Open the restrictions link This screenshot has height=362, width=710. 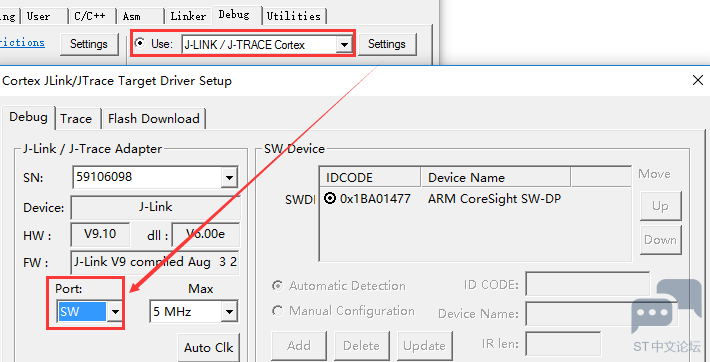[22, 43]
